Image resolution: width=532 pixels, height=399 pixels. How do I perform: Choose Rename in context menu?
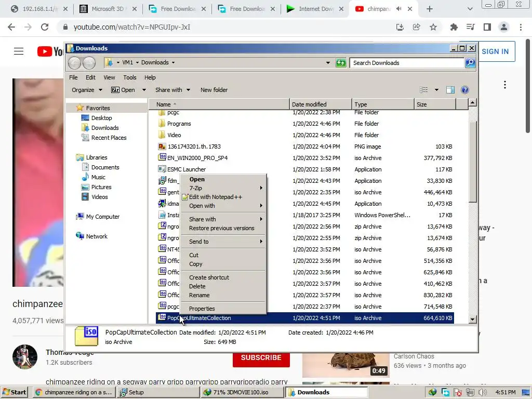coord(223,295)
